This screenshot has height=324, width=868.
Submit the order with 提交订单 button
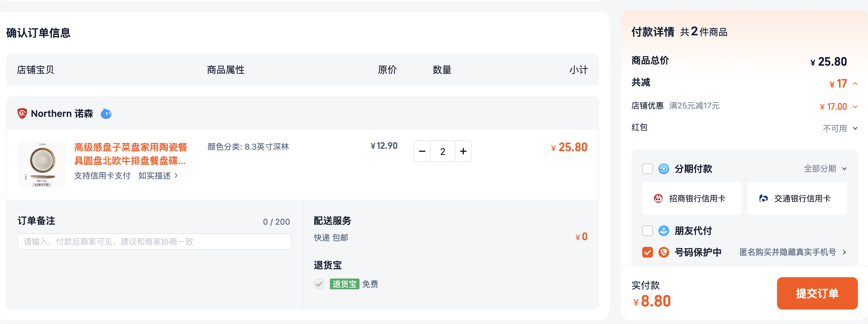pyautogui.click(x=817, y=293)
